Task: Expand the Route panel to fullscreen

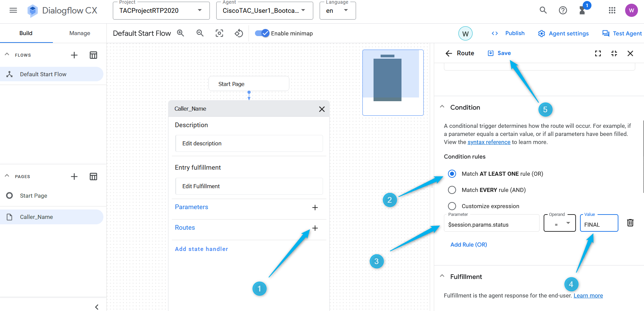Action: 598,53
